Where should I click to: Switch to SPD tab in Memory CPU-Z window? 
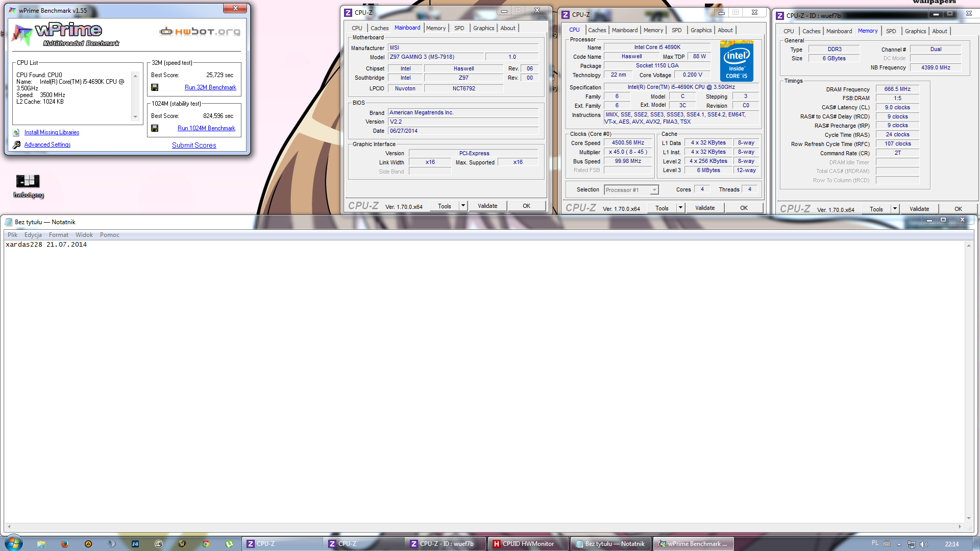click(x=891, y=31)
